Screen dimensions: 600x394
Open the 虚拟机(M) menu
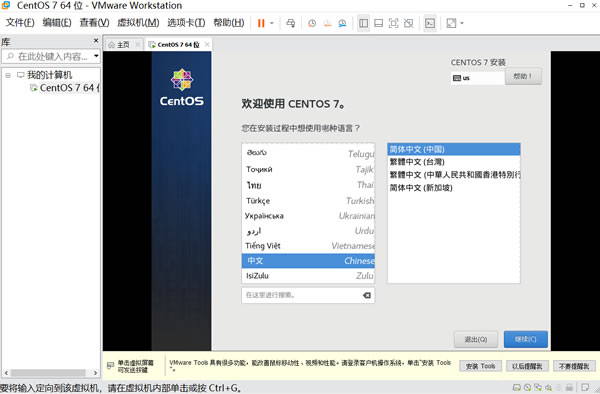(138, 23)
